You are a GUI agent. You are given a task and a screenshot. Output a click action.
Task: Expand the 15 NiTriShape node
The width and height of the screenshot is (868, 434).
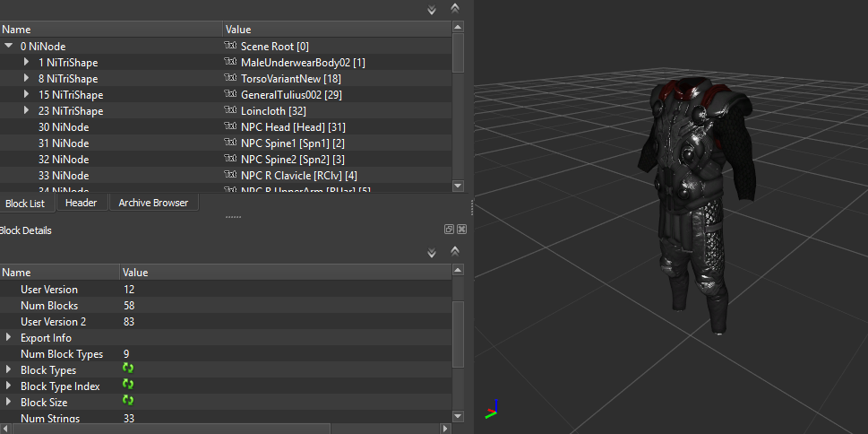pyautogui.click(x=26, y=94)
